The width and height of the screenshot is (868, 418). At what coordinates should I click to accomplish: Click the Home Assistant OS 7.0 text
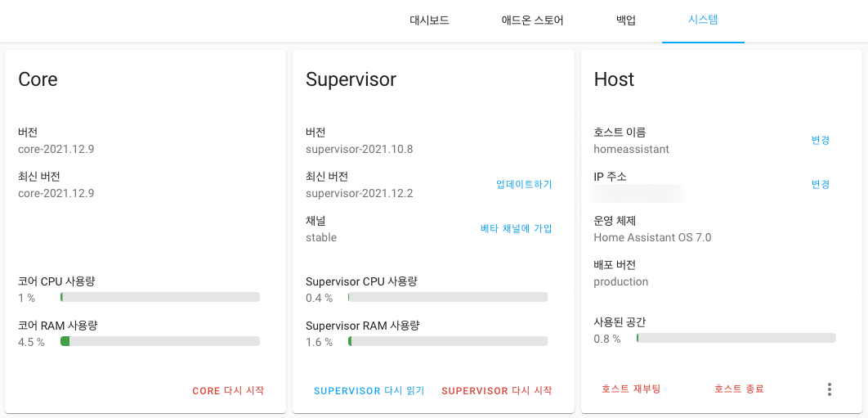point(652,237)
